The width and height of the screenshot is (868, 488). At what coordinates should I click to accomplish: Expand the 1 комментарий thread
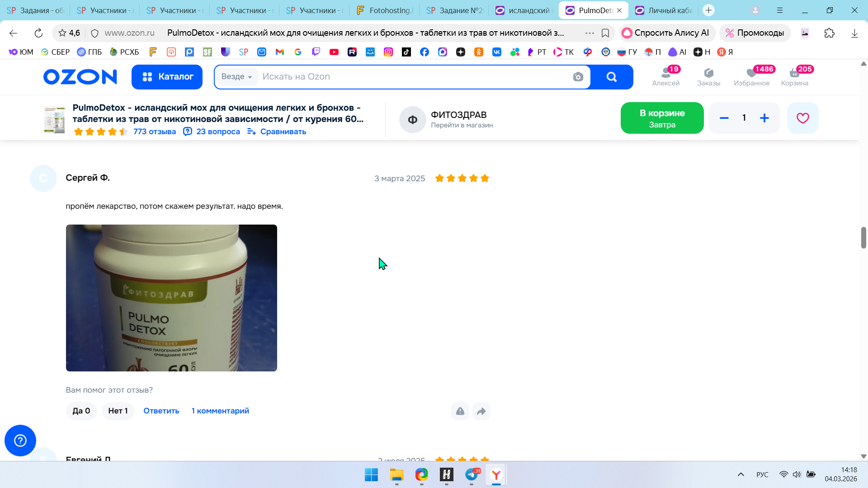point(220,411)
